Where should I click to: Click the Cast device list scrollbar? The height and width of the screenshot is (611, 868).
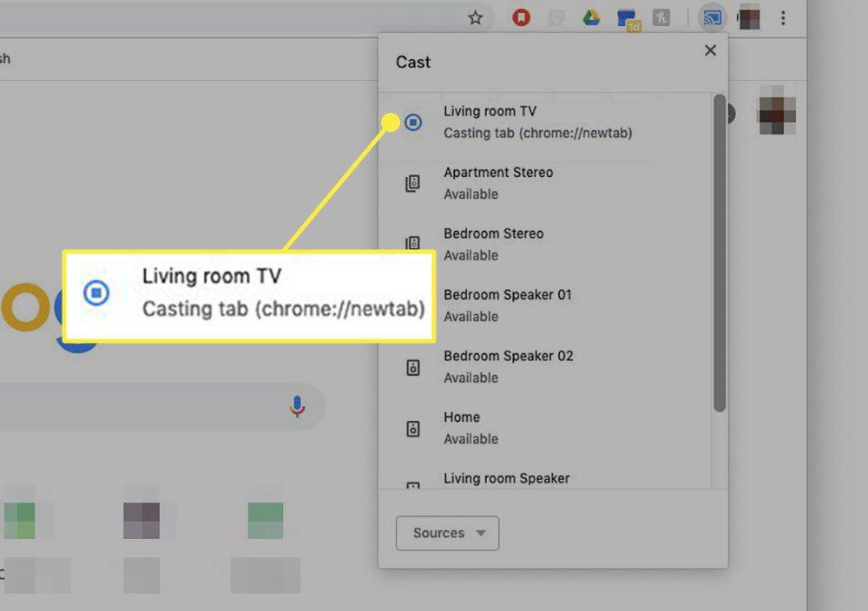719,253
